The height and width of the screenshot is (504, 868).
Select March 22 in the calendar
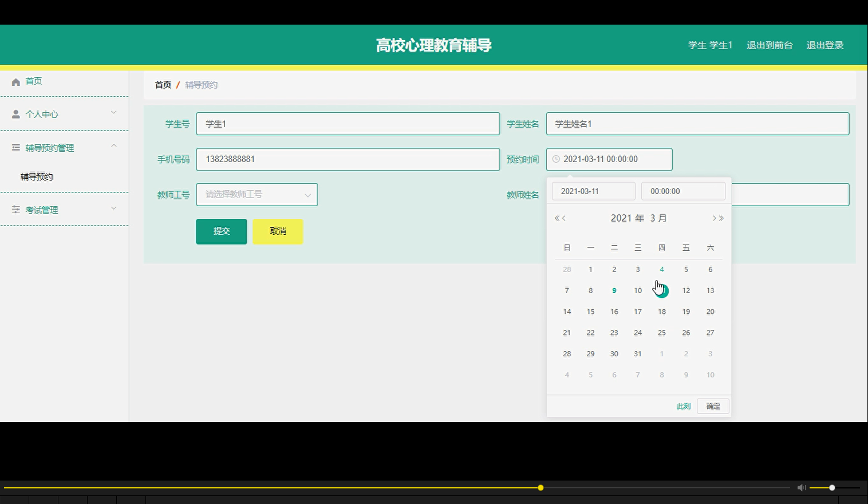pos(590,333)
